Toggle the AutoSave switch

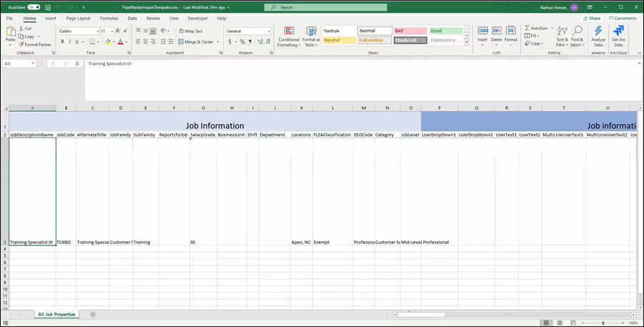(34, 6)
